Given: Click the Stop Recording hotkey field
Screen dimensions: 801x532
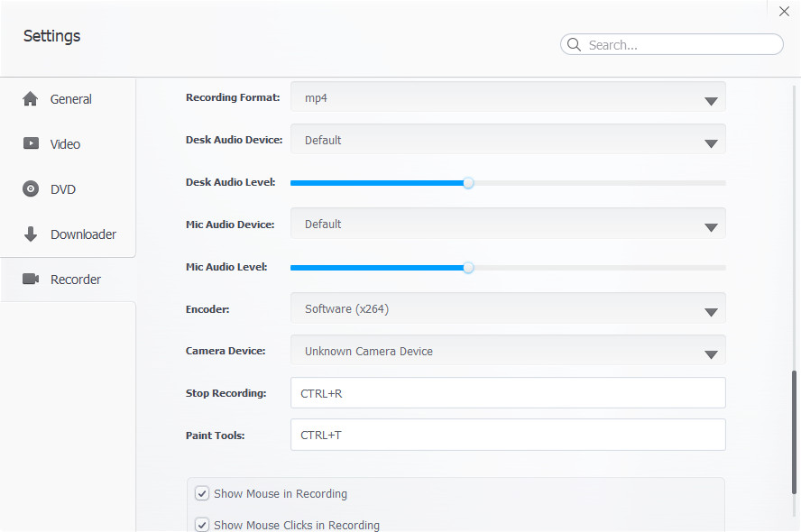Looking at the screenshot, I should click(508, 392).
